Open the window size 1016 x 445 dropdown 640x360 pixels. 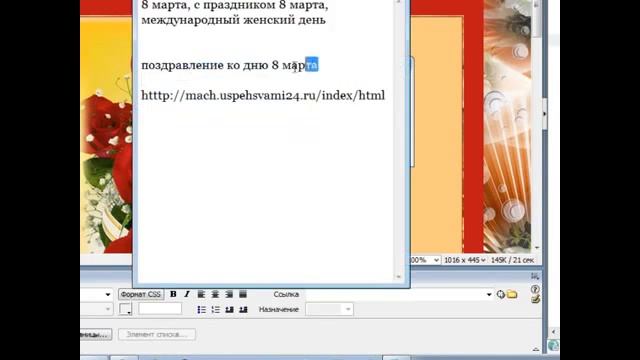point(464,260)
